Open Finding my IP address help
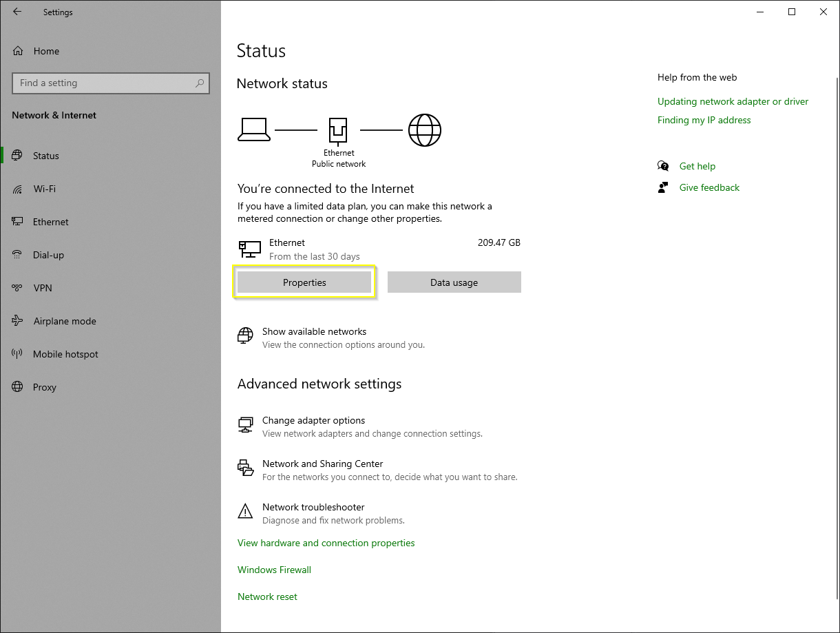840x633 pixels. [704, 120]
